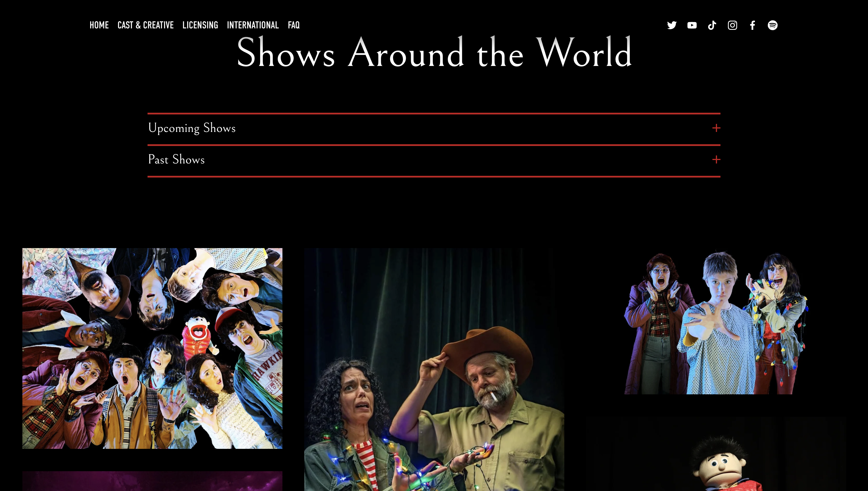Viewport: 868px width, 491px height.
Task: Go to the Home page
Action: (99, 25)
